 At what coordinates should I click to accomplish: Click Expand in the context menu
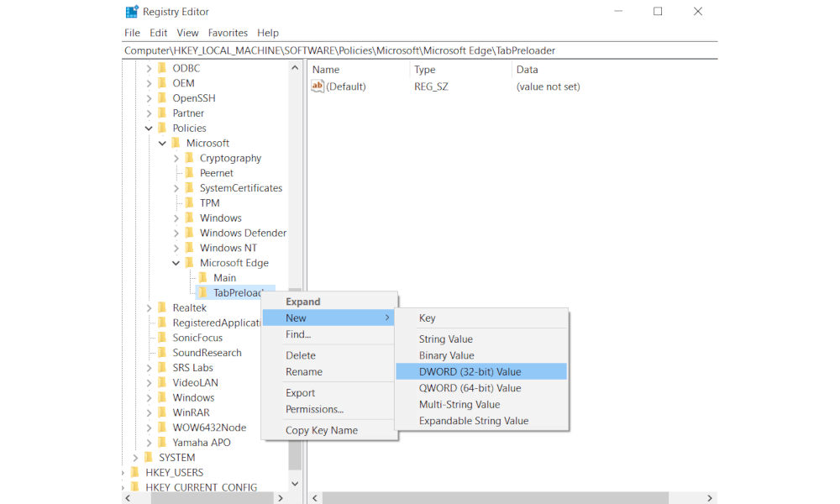pos(329,302)
